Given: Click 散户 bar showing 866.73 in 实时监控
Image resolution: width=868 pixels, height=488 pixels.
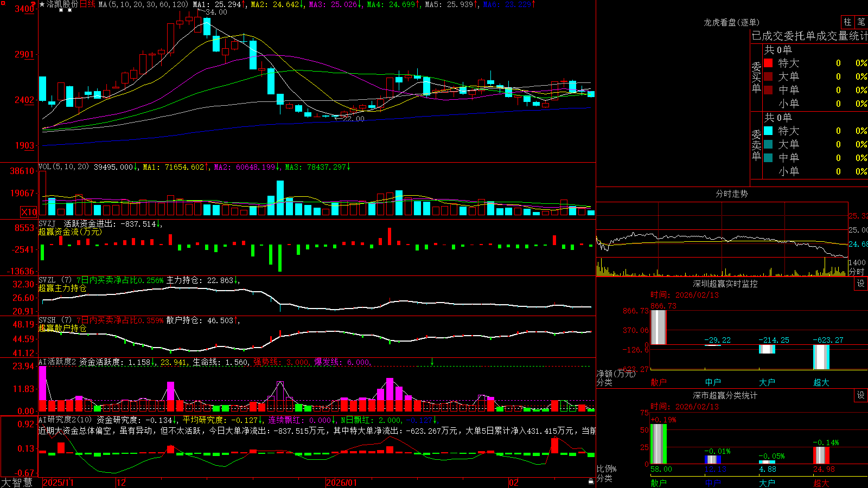Looking at the screenshot, I should point(659,328).
